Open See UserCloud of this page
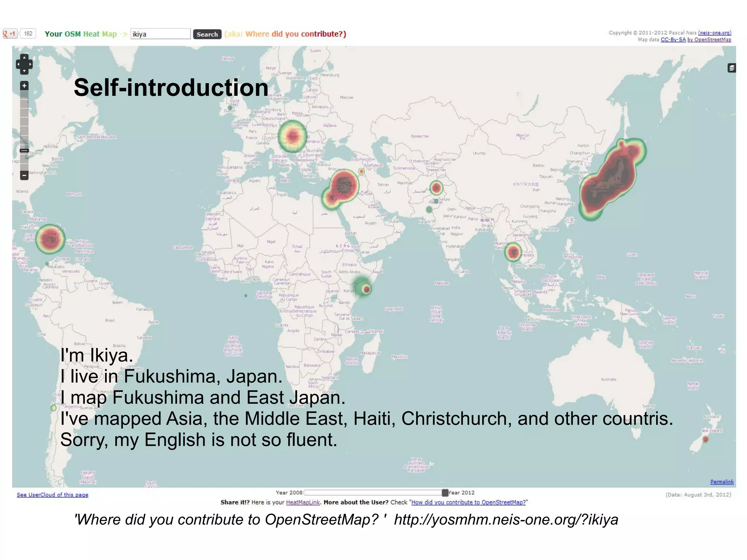Image resolution: width=747 pixels, height=560 pixels. tap(53, 495)
